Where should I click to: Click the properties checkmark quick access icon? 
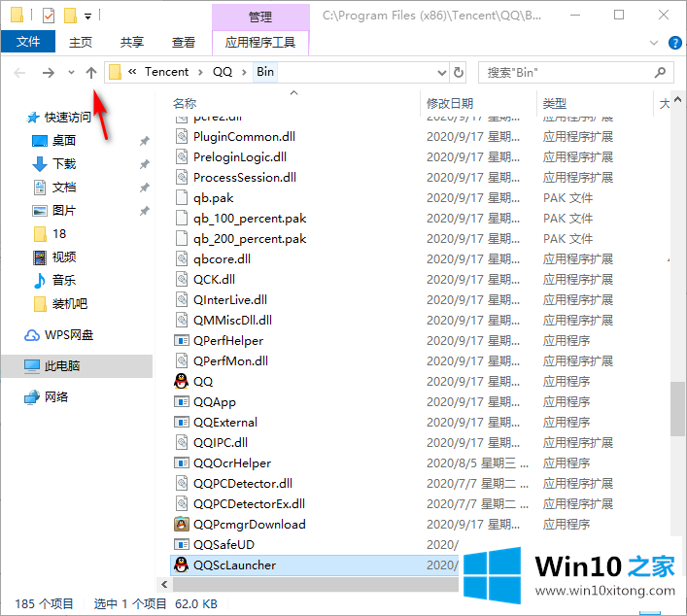tap(49, 16)
